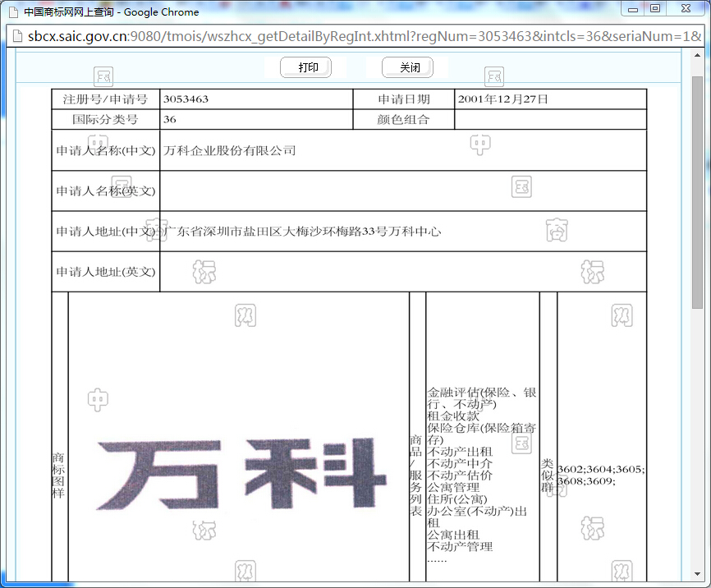Click applicant address 广东省深圳市盐田区大梅沙环梅路33号万科中心
The width and height of the screenshot is (711, 588).
coord(302,232)
